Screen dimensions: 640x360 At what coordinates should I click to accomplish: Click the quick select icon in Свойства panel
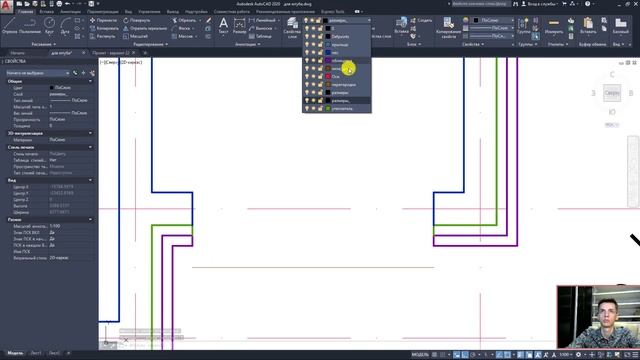coord(92,73)
